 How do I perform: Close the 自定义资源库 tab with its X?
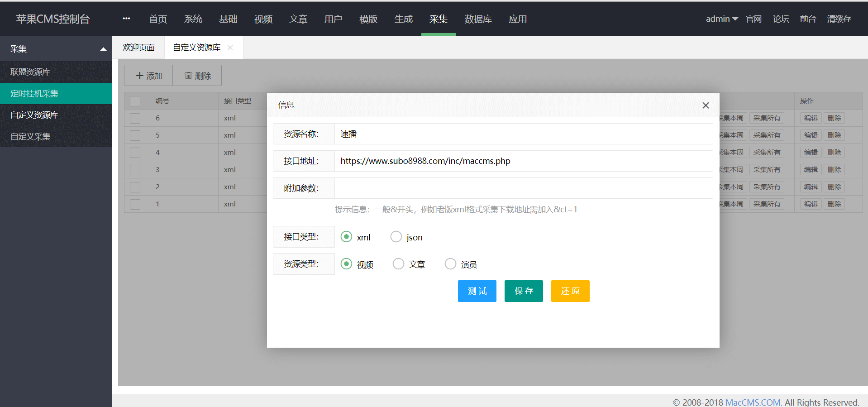click(x=230, y=48)
